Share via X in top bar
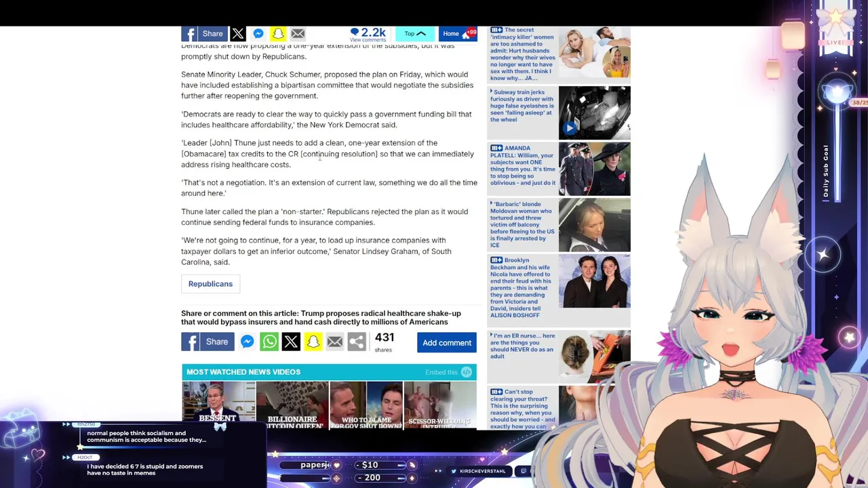Screen dimensions: 868x488 (x=238, y=34)
